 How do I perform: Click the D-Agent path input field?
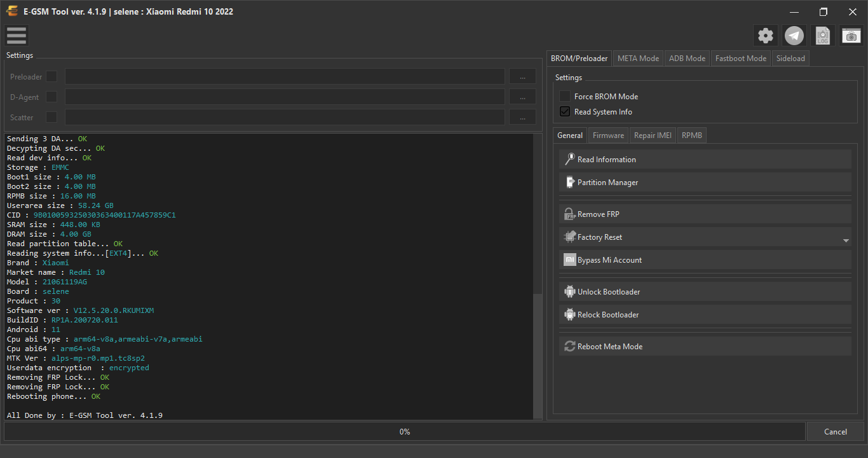285,97
